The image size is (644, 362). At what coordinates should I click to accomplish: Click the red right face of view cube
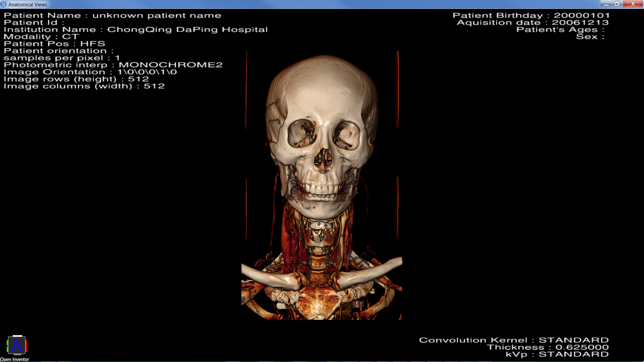[26, 346]
